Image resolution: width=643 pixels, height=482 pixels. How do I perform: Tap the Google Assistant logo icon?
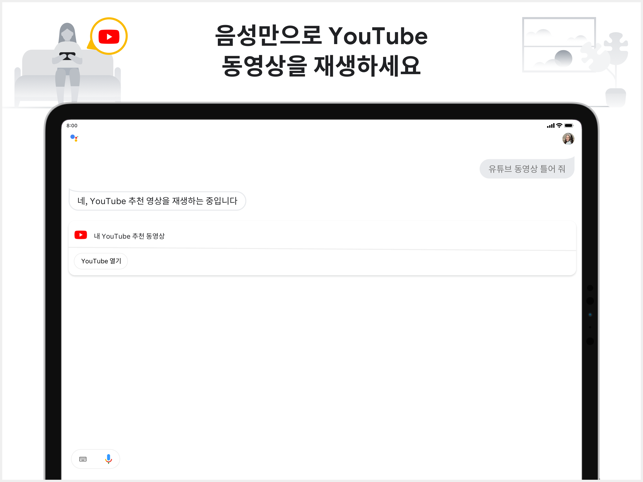click(74, 138)
